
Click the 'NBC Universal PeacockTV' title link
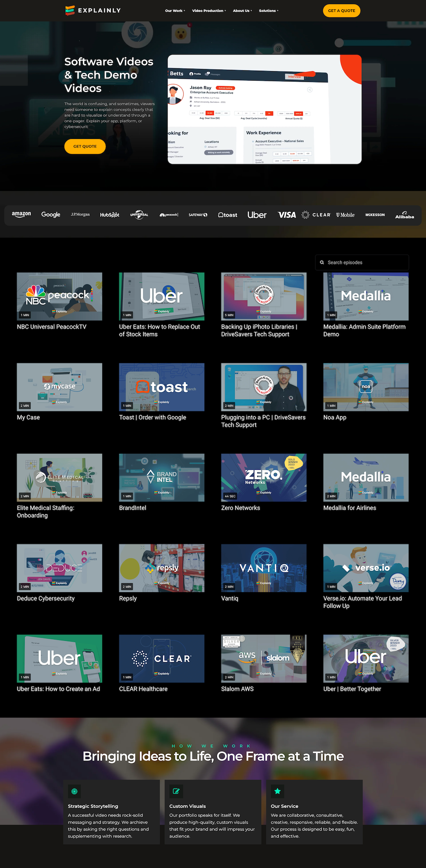click(52, 327)
